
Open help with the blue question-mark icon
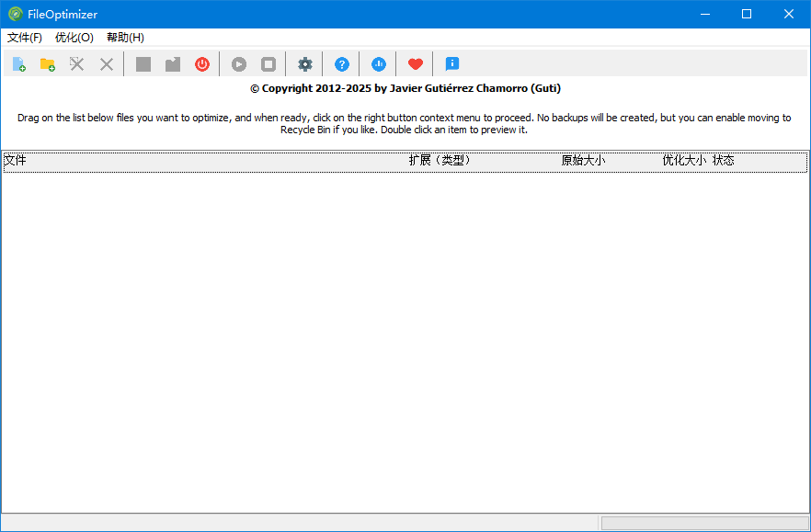(342, 64)
